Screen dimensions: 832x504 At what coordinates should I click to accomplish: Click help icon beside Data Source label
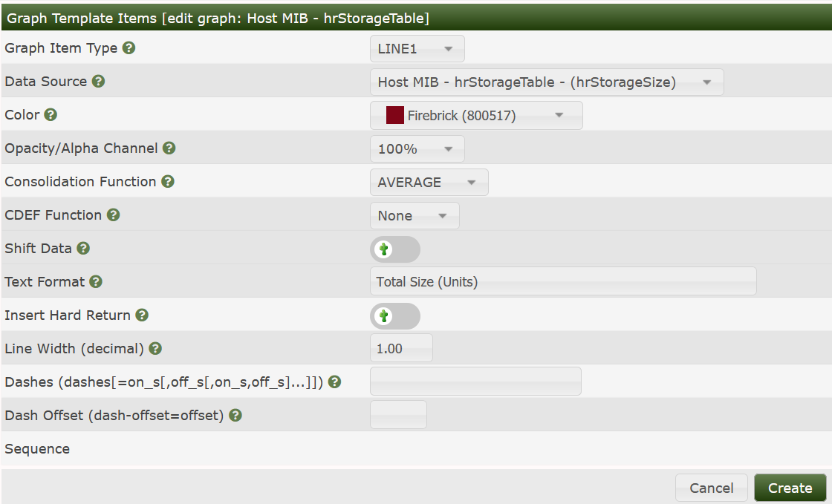[98, 82]
